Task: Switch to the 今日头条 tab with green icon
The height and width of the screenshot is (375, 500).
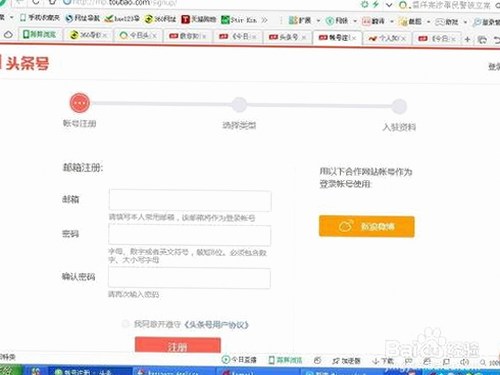Action: pyautogui.click(x=138, y=35)
